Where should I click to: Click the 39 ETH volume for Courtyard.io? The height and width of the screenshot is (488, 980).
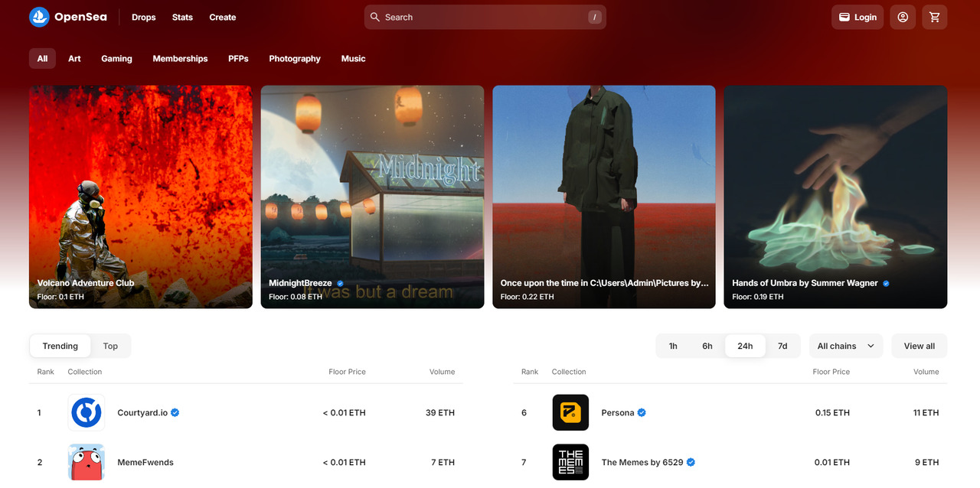(x=440, y=412)
